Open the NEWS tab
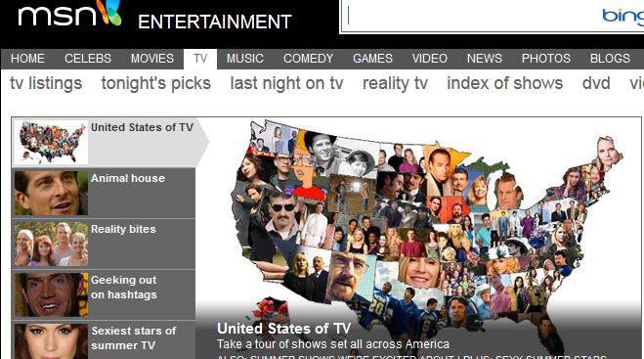 click(x=485, y=59)
